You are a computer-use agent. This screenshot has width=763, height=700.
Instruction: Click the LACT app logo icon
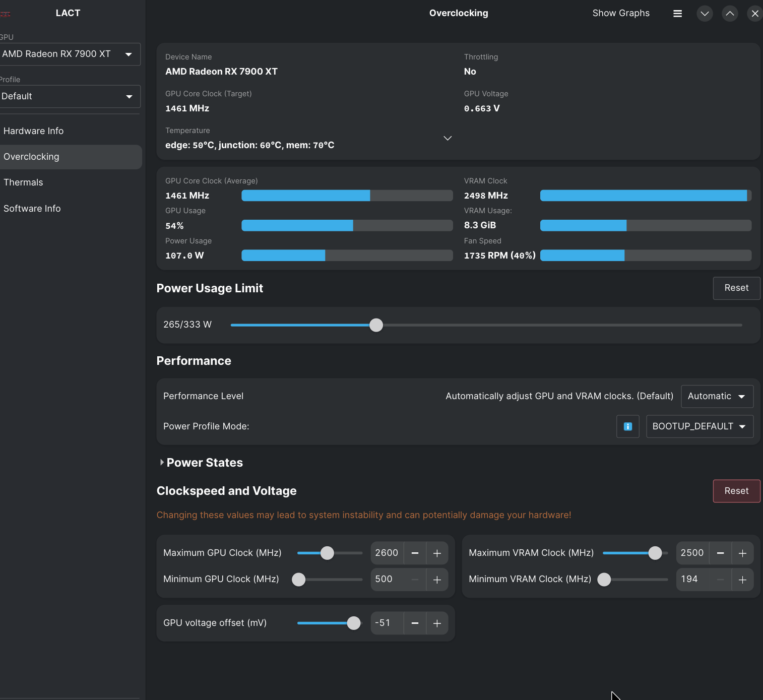tap(5, 14)
